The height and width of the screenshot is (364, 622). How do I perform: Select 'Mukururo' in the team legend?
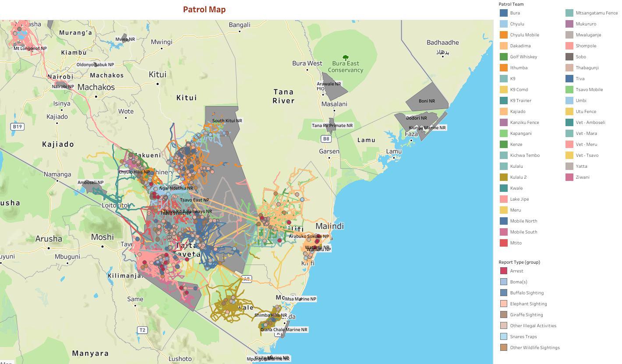pyautogui.click(x=586, y=24)
